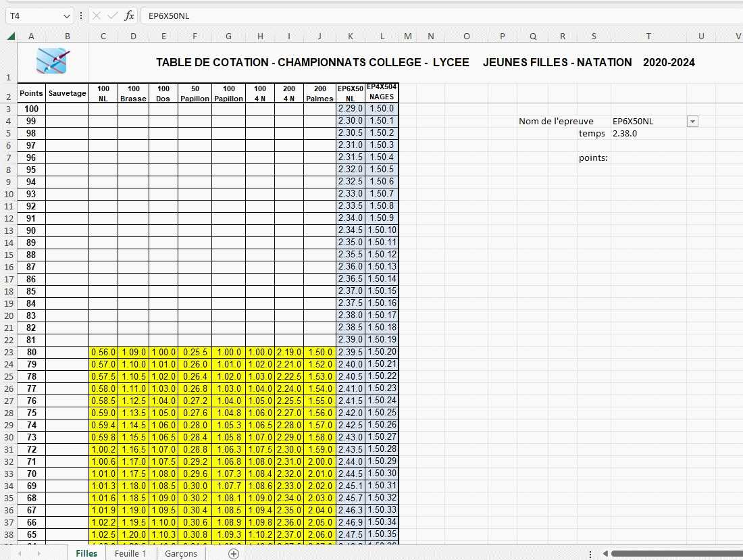Image resolution: width=743 pixels, height=560 pixels.
Task: Select column K header
Action: 350,36
